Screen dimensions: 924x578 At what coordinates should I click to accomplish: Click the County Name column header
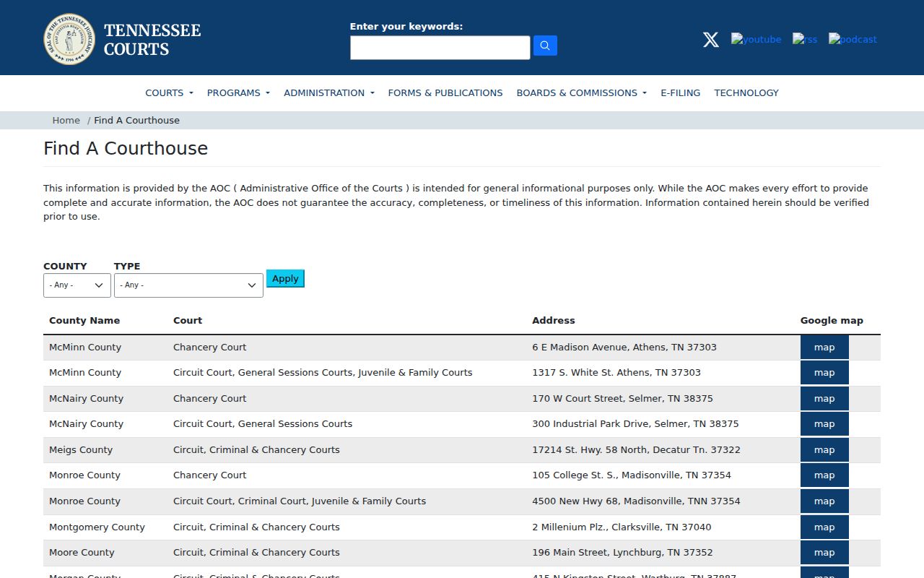(x=84, y=320)
